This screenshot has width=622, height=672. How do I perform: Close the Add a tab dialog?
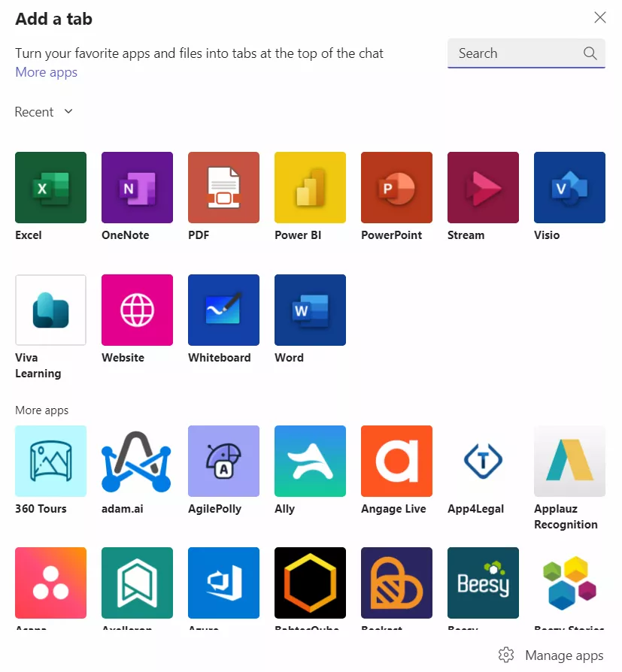[x=600, y=17]
